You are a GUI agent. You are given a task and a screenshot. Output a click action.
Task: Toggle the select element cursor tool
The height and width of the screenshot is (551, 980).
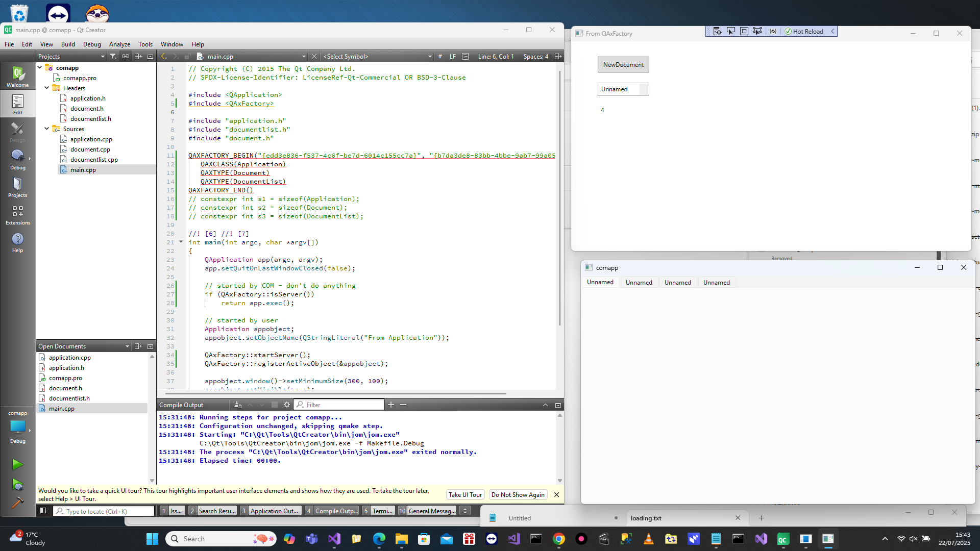(x=730, y=31)
